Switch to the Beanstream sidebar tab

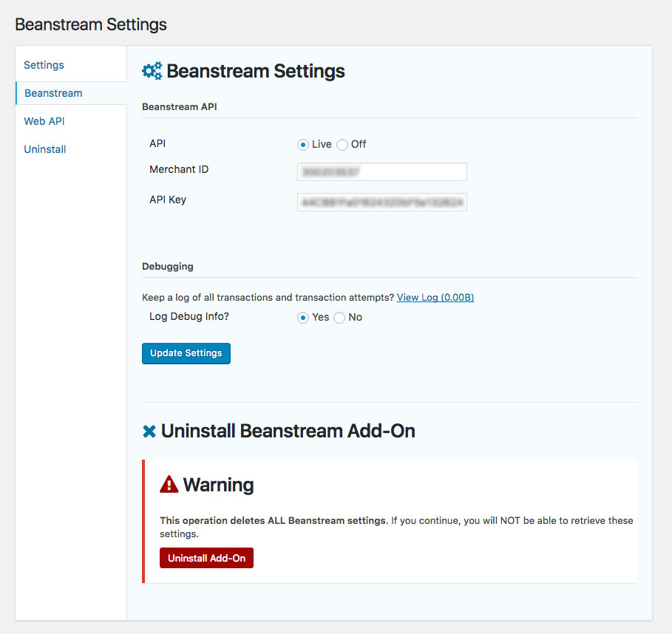click(x=53, y=93)
